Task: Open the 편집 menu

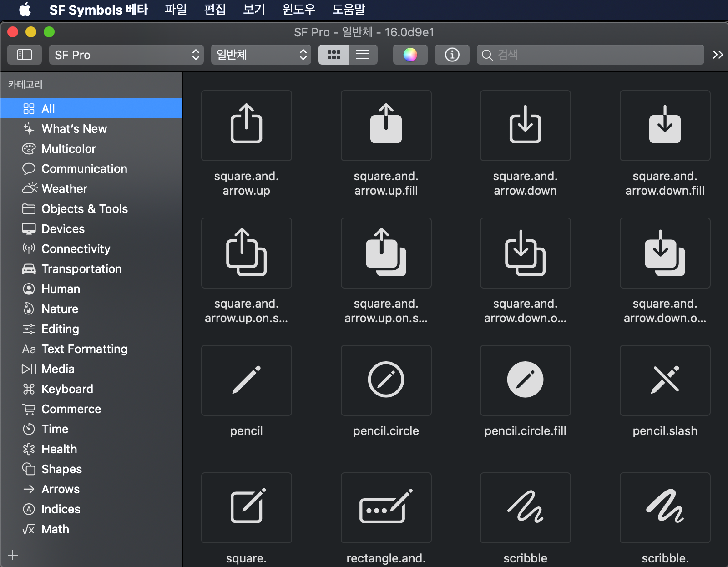Action: tap(215, 9)
